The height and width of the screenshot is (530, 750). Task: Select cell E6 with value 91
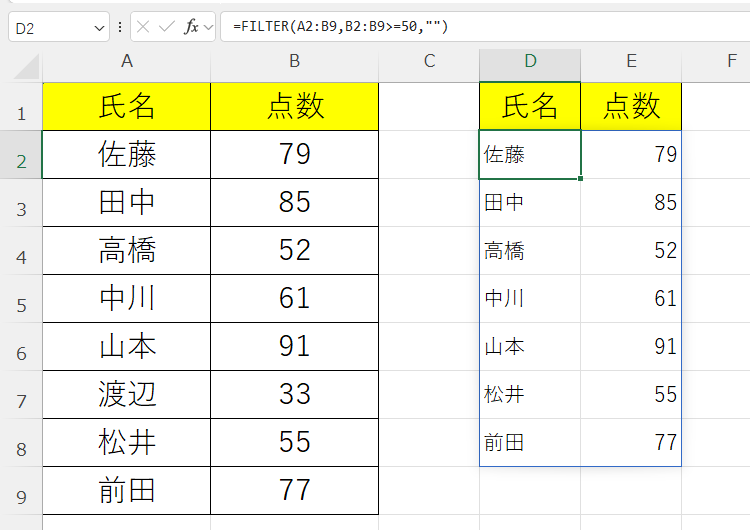(x=631, y=347)
